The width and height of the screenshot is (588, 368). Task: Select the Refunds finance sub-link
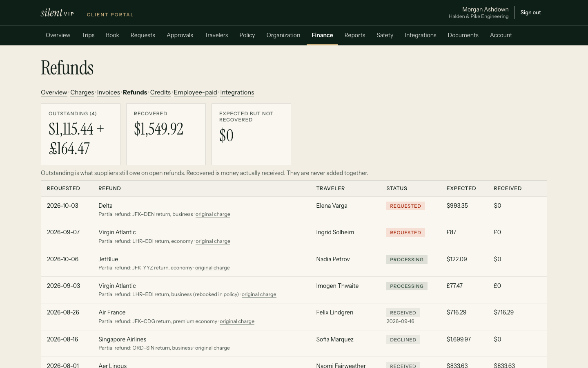(x=135, y=92)
